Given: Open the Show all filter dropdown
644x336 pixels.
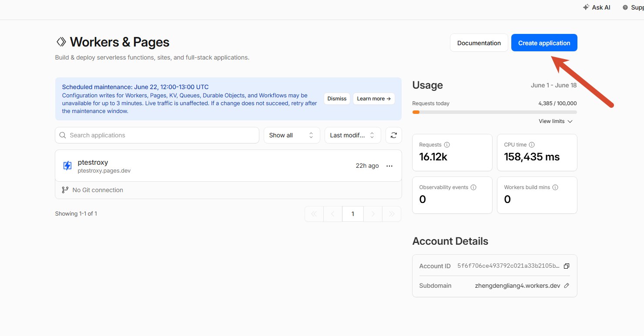Looking at the screenshot, I should click(292, 135).
